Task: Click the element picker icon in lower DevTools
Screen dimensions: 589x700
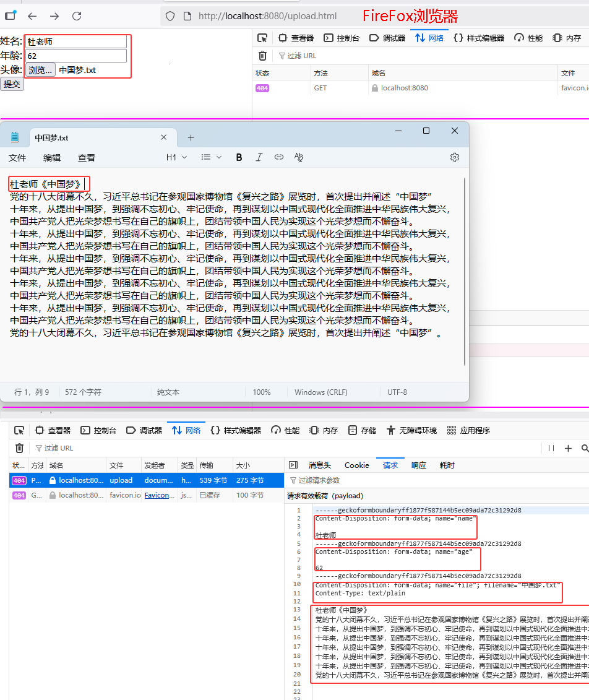Action: coord(19,430)
